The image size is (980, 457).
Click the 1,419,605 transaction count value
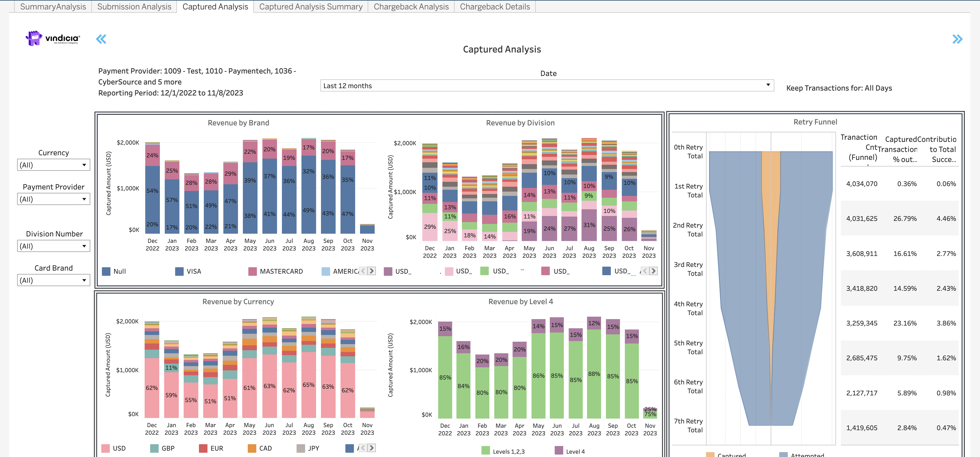[x=861, y=428]
